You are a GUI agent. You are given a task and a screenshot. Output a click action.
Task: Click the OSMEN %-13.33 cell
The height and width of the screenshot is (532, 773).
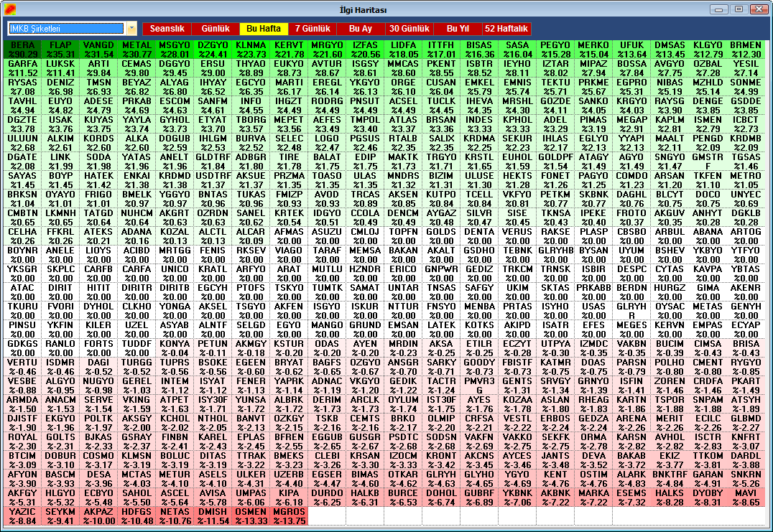click(x=251, y=516)
